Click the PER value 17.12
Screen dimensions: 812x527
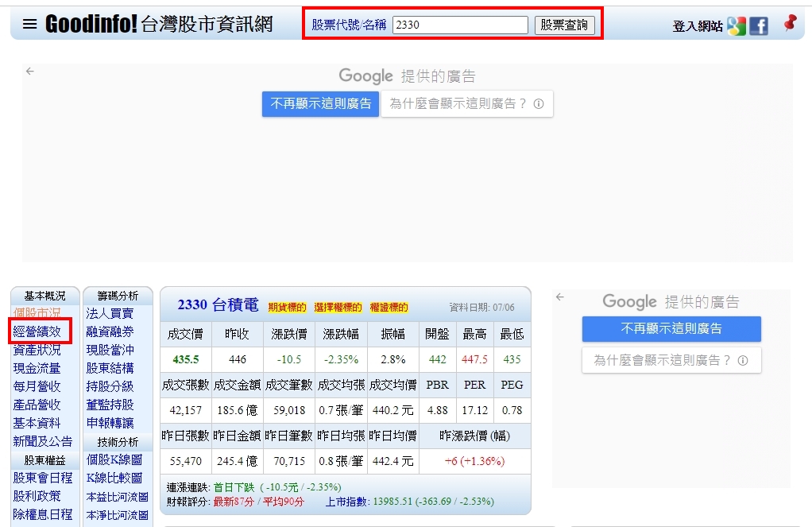475,410
